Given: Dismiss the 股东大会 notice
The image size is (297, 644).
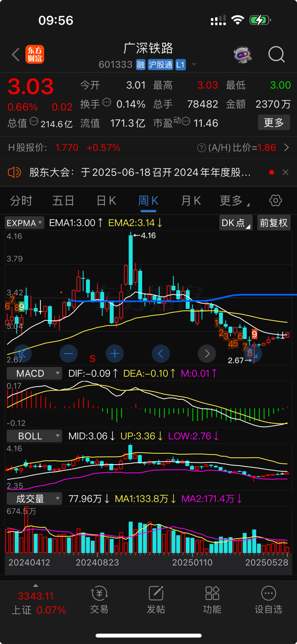Looking at the screenshot, I should click(x=285, y=172).
